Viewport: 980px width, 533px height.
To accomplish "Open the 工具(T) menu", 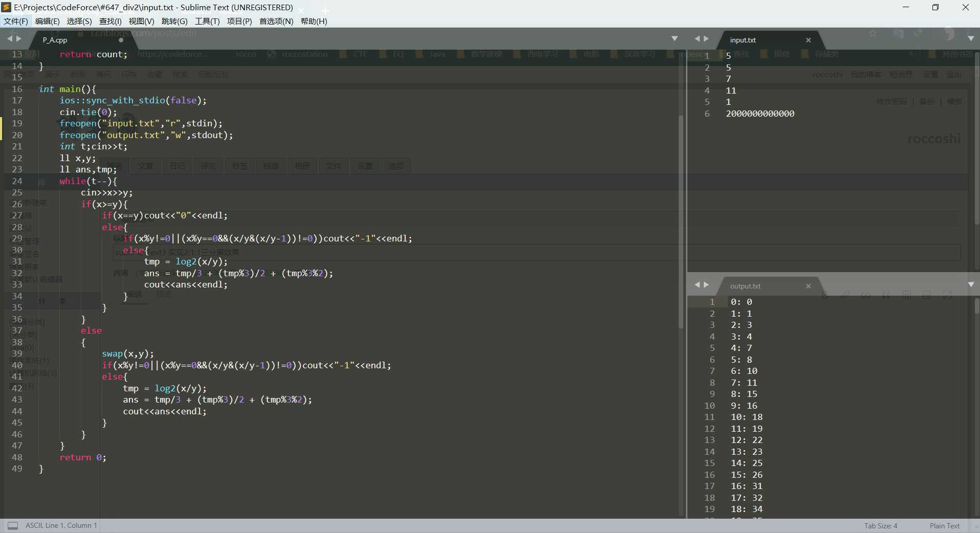I will click(x=207, y=21).
